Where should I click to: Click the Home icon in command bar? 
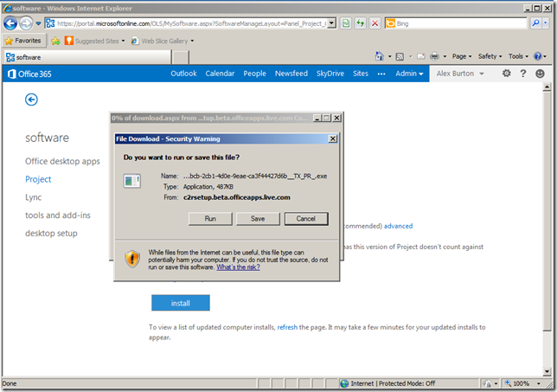(x=380, y=56)
